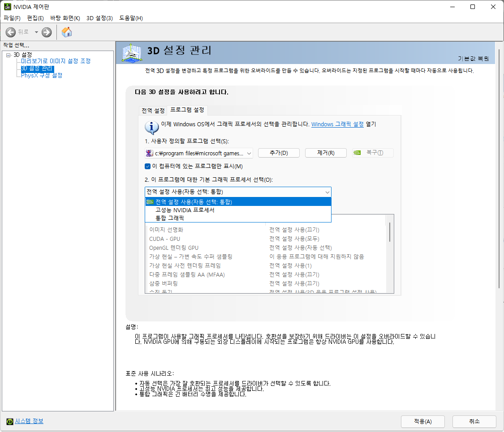Switch to the 전역 설정 tab
This screenshot has height=432, width=504.
[x=153, y=111]
